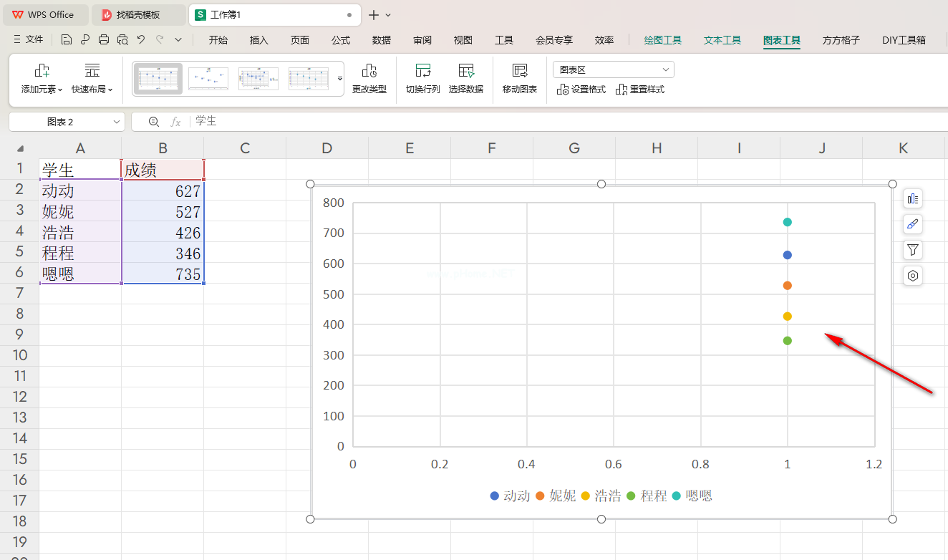Image resolution: width=948 pixels, height=560 pixels.
Task: Click the save icon in quick access bar
Action: tap(67, 40)
